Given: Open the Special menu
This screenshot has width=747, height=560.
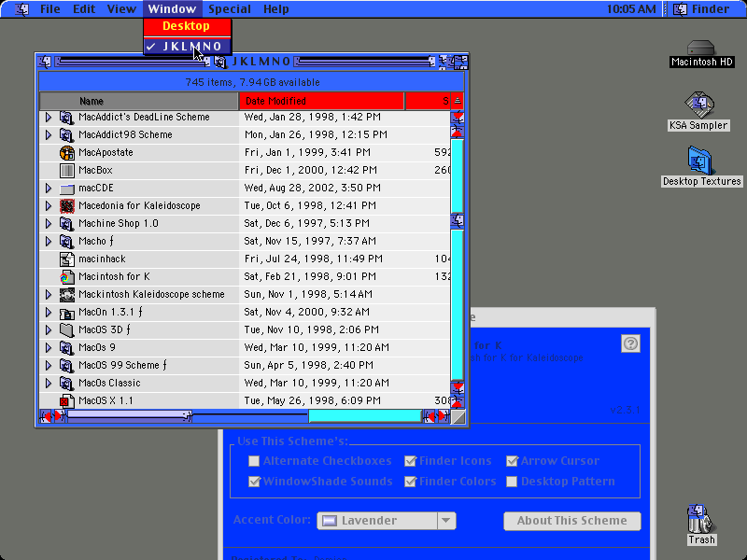Looking at the screenshot, I should (x=230, y=9).
